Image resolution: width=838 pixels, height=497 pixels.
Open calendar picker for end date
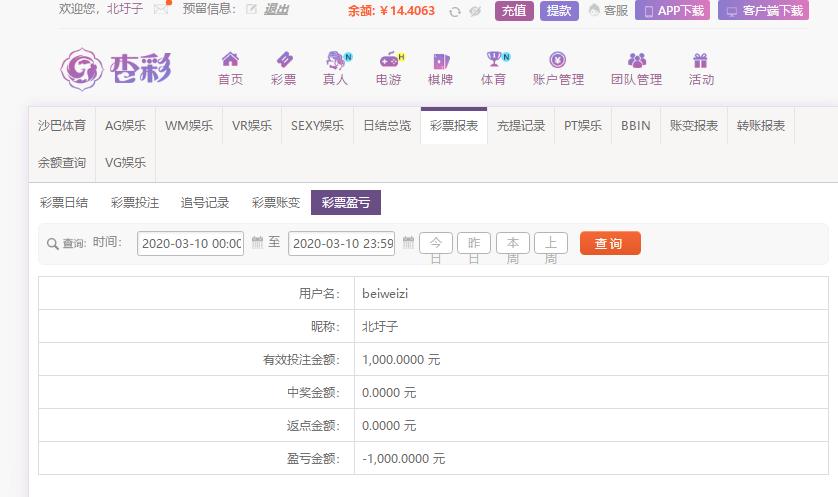[x=408, y=243]
